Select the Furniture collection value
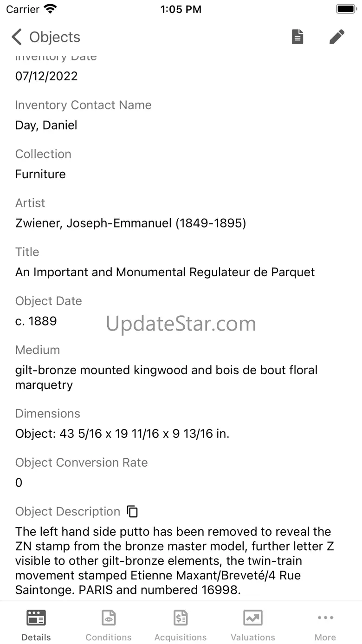This screenshot has height=644, width=362. pyautogui.click(x=40, y=174)
